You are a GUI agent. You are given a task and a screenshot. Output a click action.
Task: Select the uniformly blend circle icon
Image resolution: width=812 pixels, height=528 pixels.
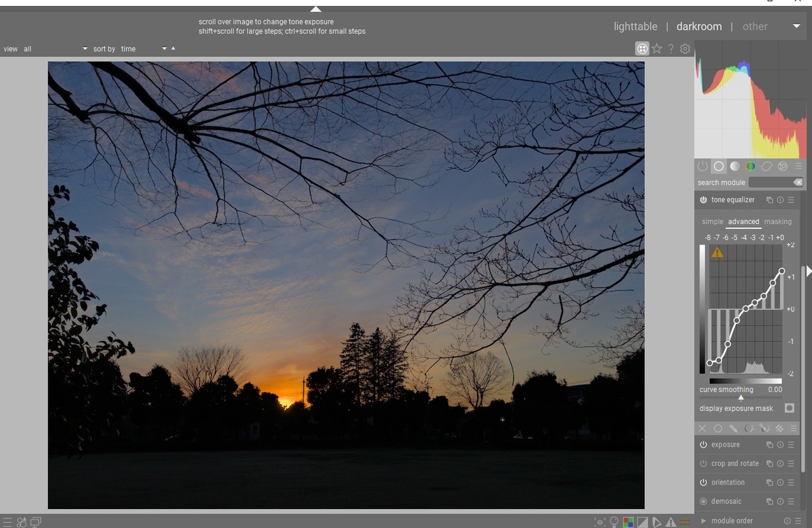click(x=718, y=428)
